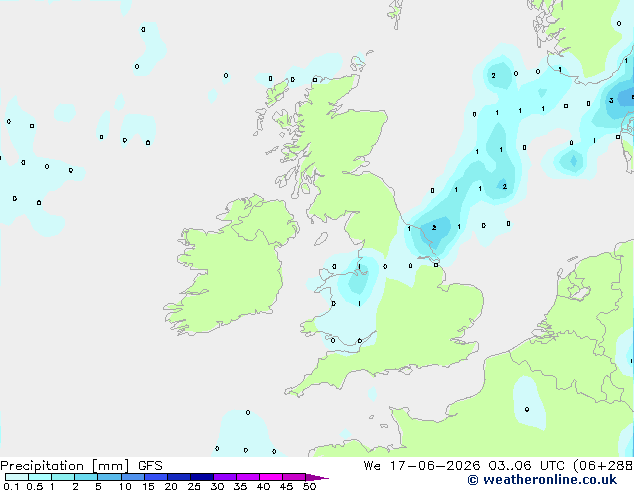Click the date "We 17-06-2026"
The image size is (634, 490).
pos(422,466)
